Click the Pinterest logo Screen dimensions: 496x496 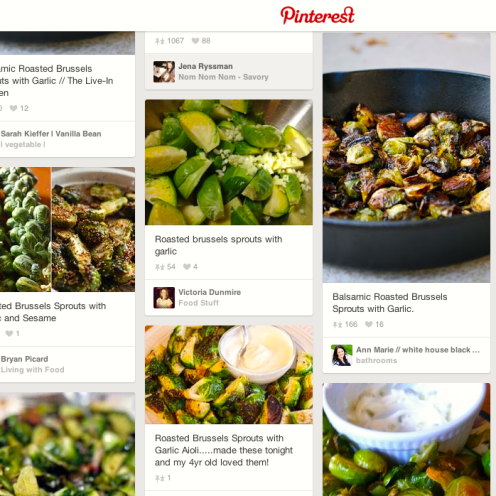tap(317, 15)
